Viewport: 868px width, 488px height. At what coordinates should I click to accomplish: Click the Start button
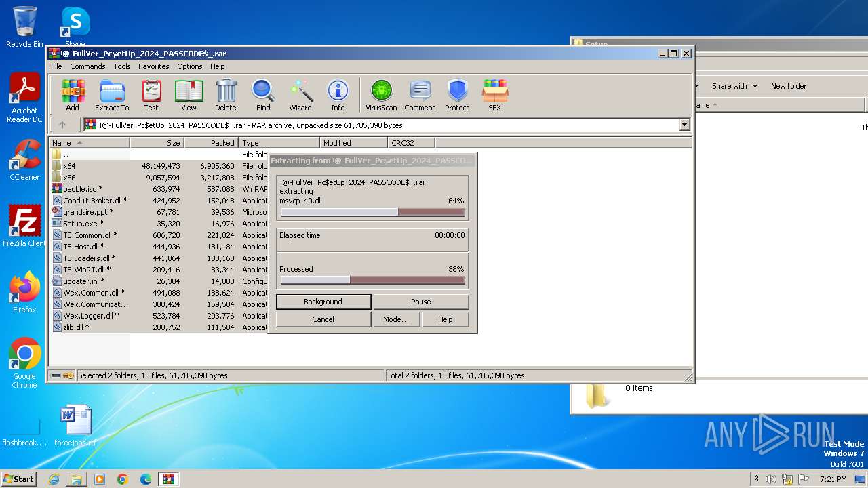coord(19,479)
